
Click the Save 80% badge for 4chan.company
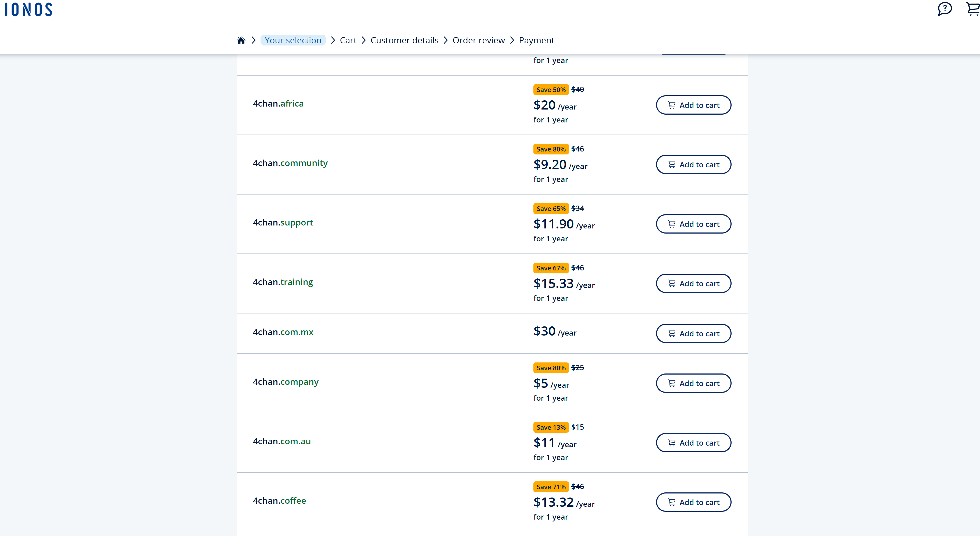(550, 368)
